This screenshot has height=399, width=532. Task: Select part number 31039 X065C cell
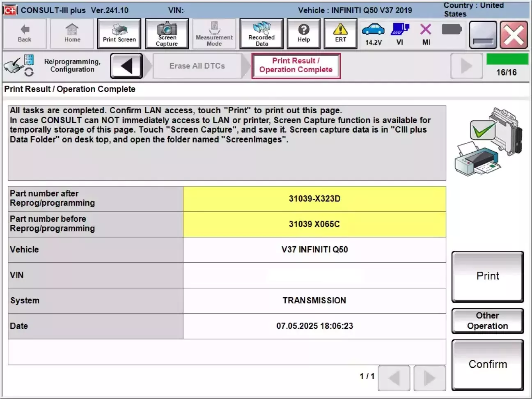(x=314, y=225)
